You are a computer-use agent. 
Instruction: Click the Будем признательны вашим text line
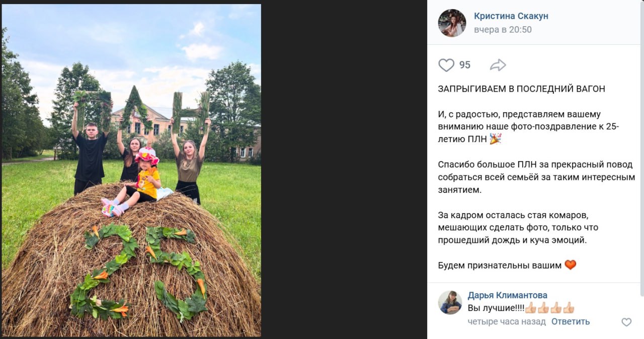click(500, 265)
